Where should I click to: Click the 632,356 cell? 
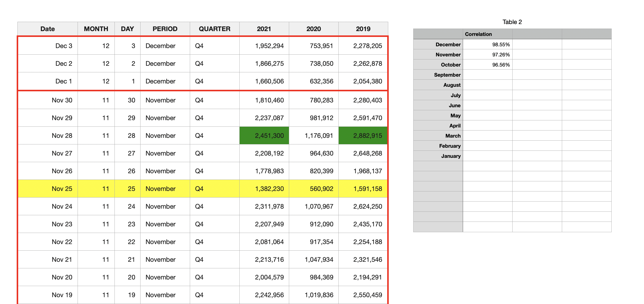(x=314, y=81)
